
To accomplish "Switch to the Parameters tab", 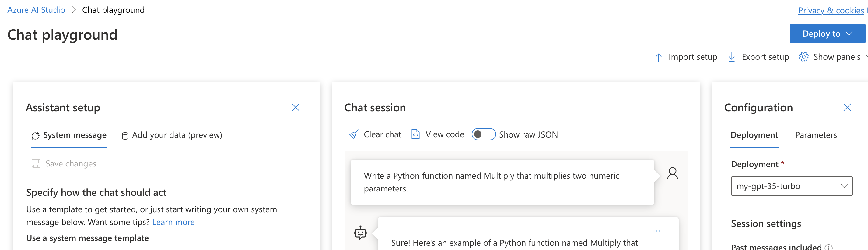I will pyautogui.click(x=816, y=135).
